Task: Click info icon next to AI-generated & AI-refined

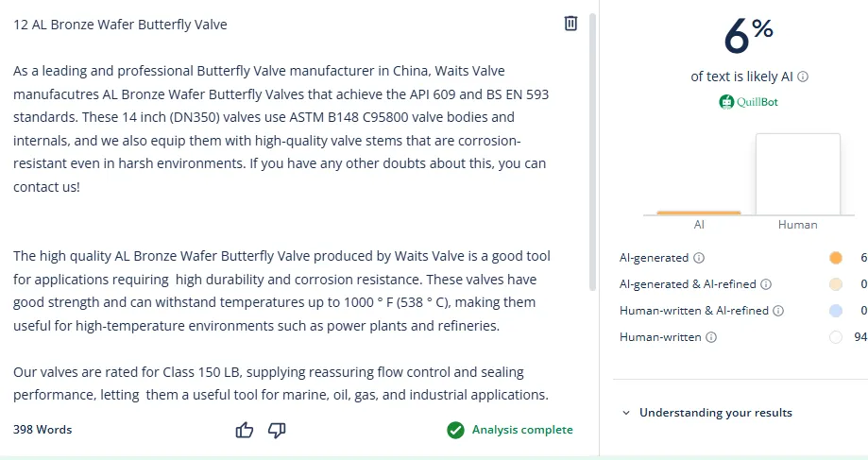Action: tap(766, 284)
